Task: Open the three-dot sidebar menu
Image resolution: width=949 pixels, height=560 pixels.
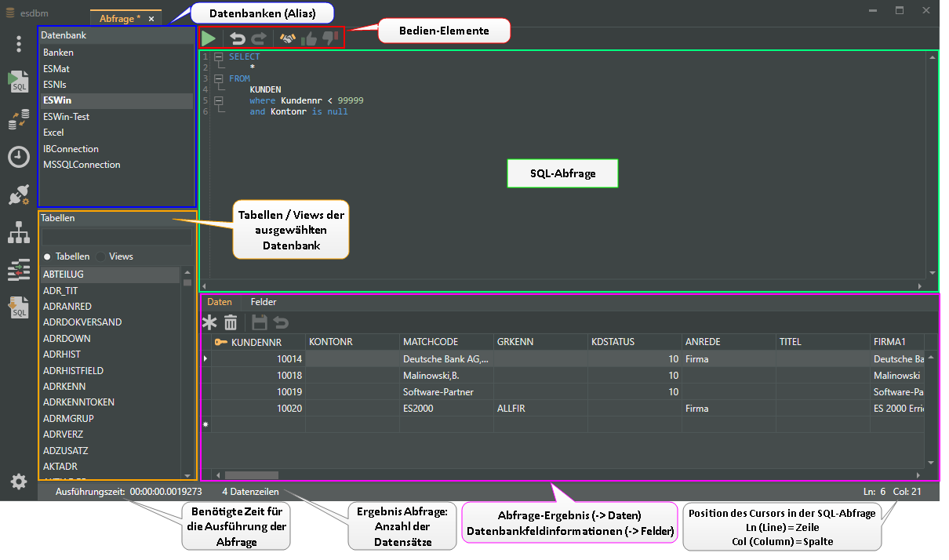Action: pyautogui.click(x=19, y=44)
